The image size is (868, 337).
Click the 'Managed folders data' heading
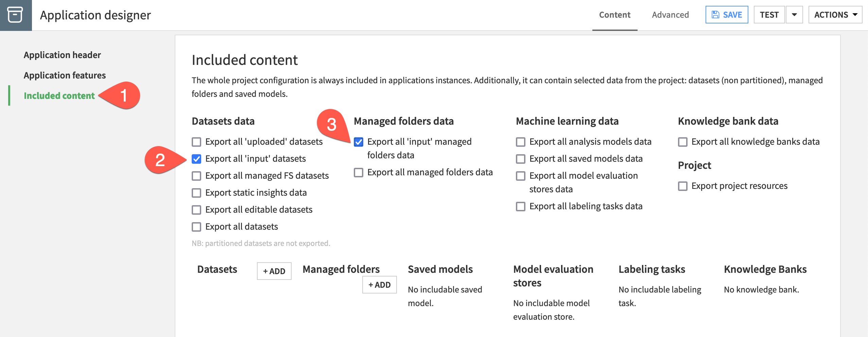pyautogui.click(x=404, y=121)
